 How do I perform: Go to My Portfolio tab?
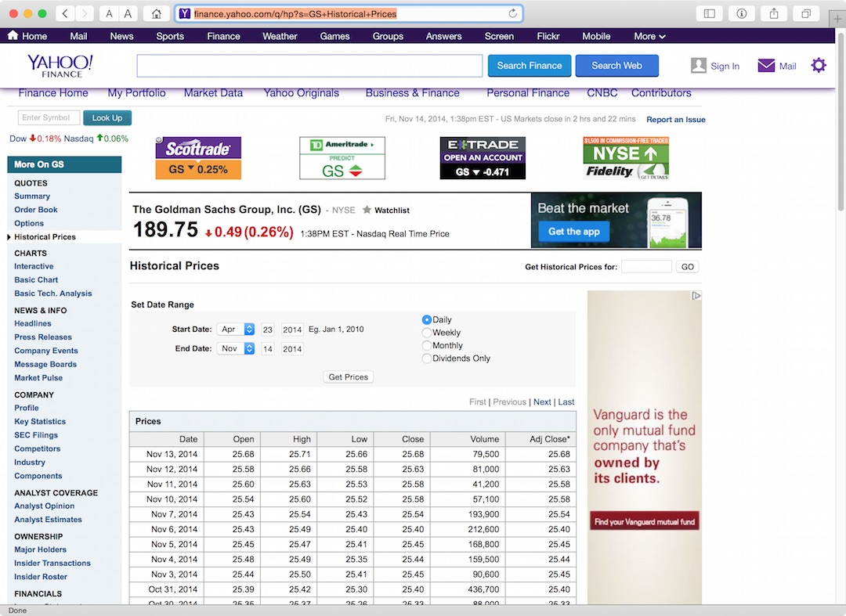tap(136, 92)
